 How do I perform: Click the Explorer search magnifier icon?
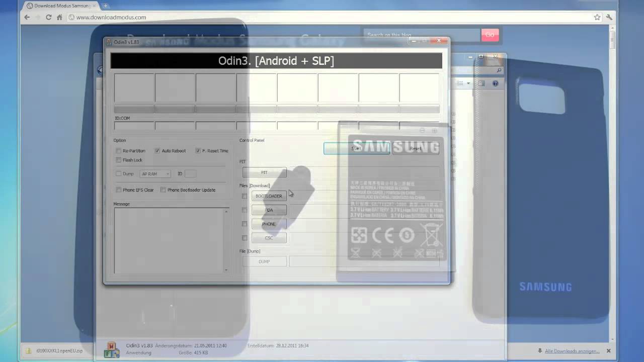coord(499,70)
